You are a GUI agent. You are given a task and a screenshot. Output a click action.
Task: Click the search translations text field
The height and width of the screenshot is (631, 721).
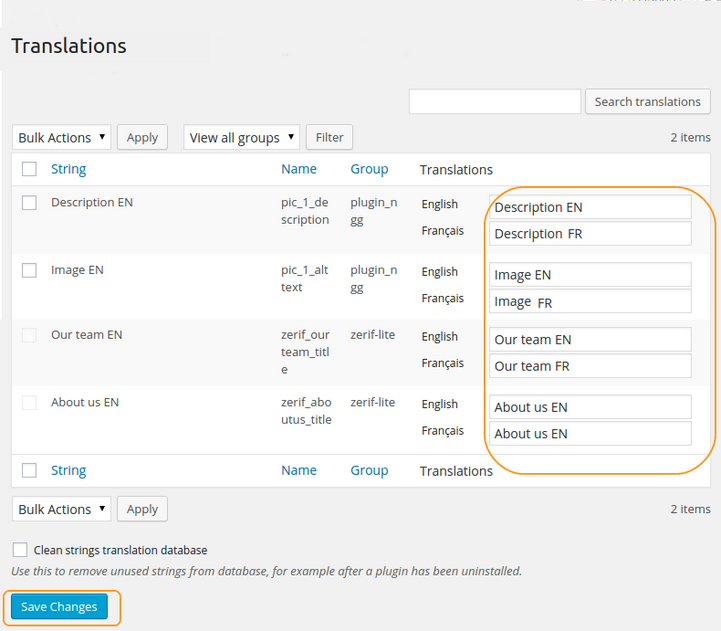(x=494, y=101)
